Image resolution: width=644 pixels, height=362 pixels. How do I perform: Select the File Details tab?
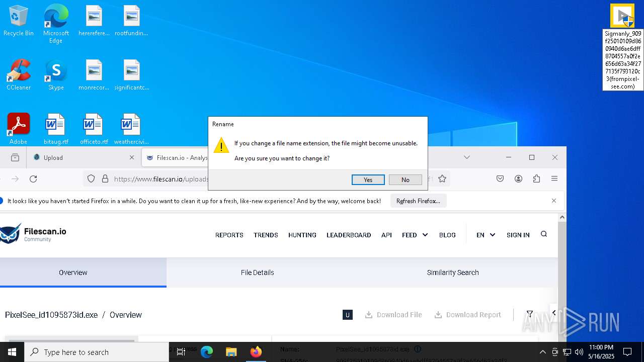pos(257,273)
